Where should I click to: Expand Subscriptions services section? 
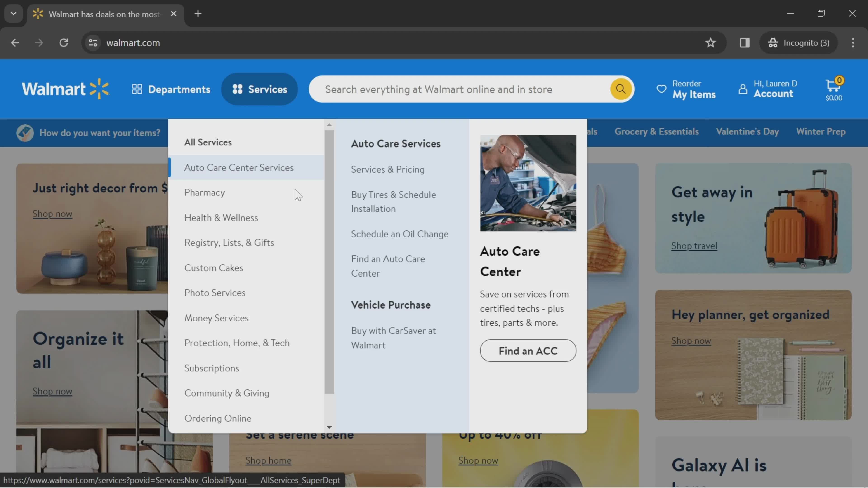click(x=212, y=367)
